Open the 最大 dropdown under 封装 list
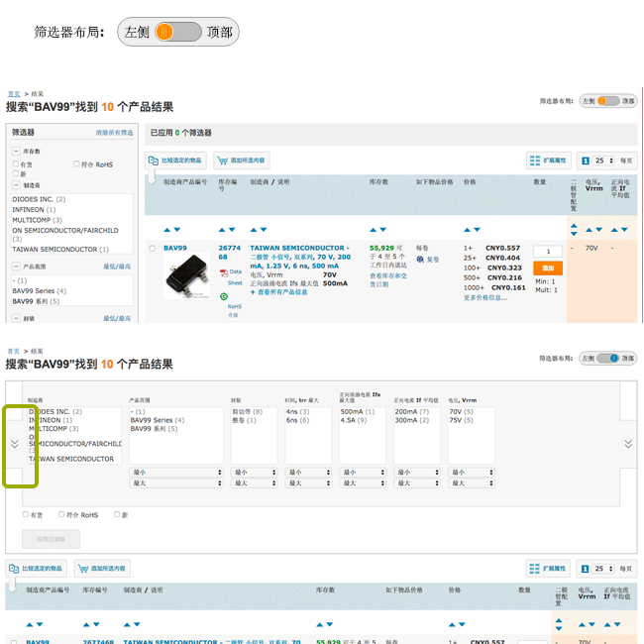Viewport: 644px width, 644px height. pyautogui.click(x=254, y=483)
